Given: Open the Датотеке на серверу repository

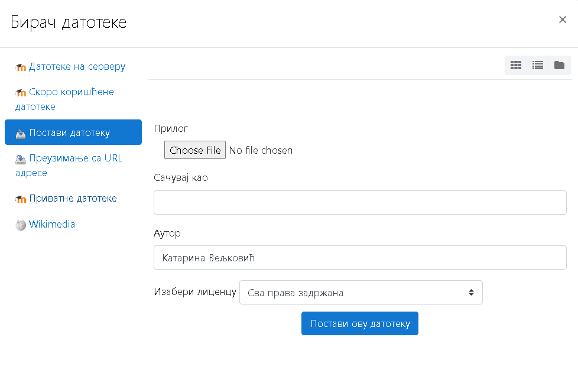Looking at the screenshot, I should 77,66.
